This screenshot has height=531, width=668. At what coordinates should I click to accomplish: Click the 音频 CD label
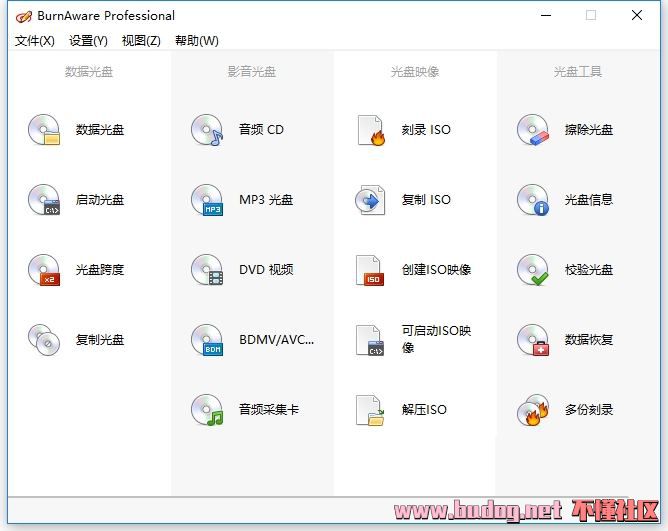coord(261,130)
